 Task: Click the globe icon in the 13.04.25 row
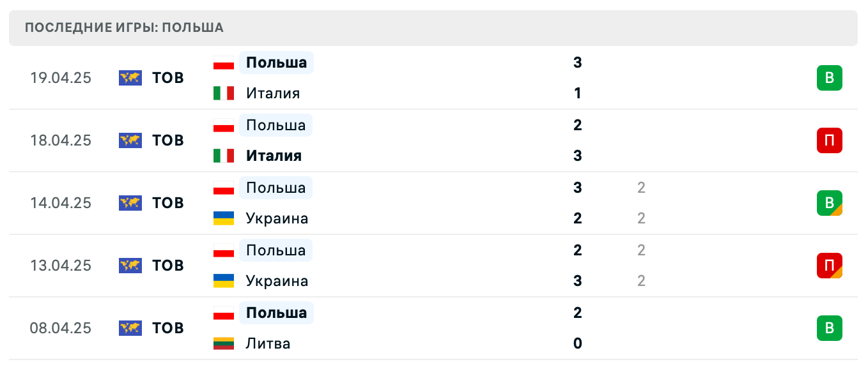[x=130, y=266]
